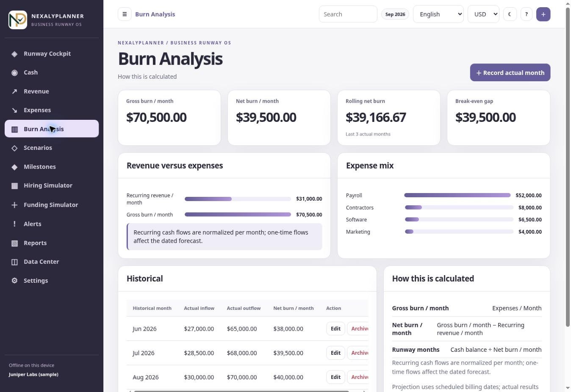
Task: Toggle dark mode with the moon button
Action: click(510, 14)
